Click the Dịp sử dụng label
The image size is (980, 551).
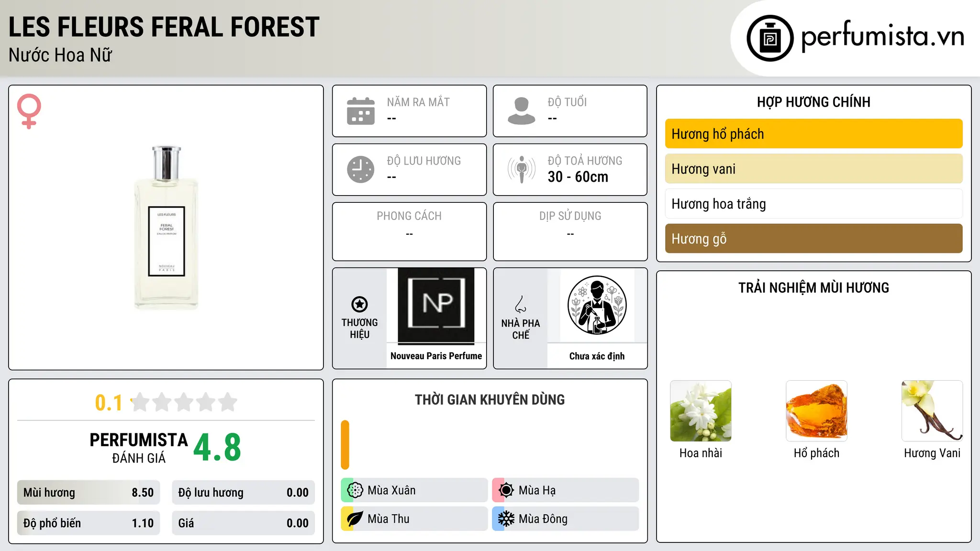(x=570, y=216)
